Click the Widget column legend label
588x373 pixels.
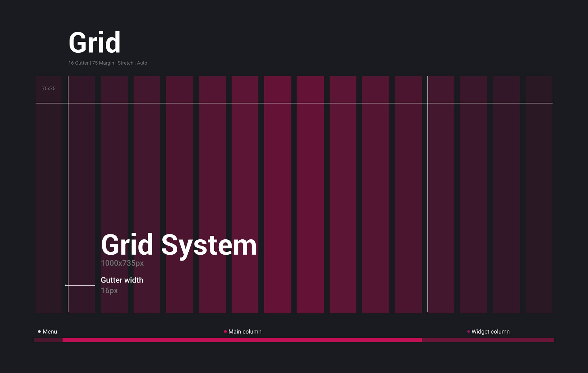(x=490, y=332)
